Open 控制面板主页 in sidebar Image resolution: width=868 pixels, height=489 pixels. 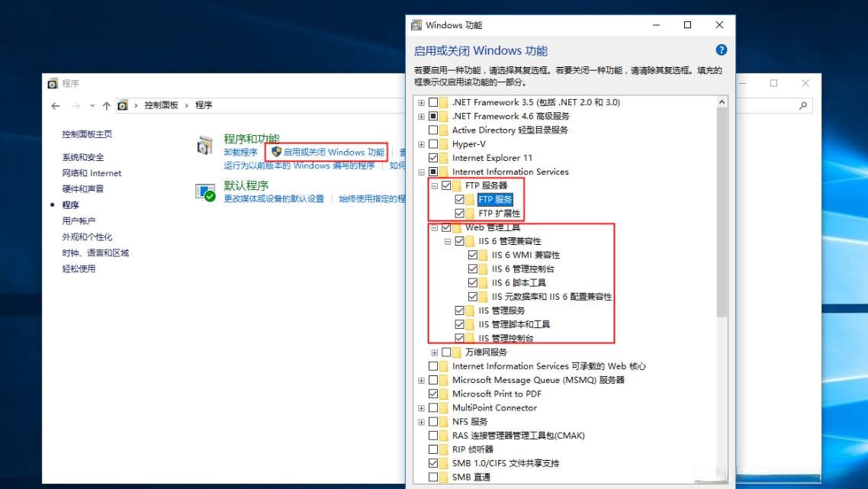coord(87,134)
